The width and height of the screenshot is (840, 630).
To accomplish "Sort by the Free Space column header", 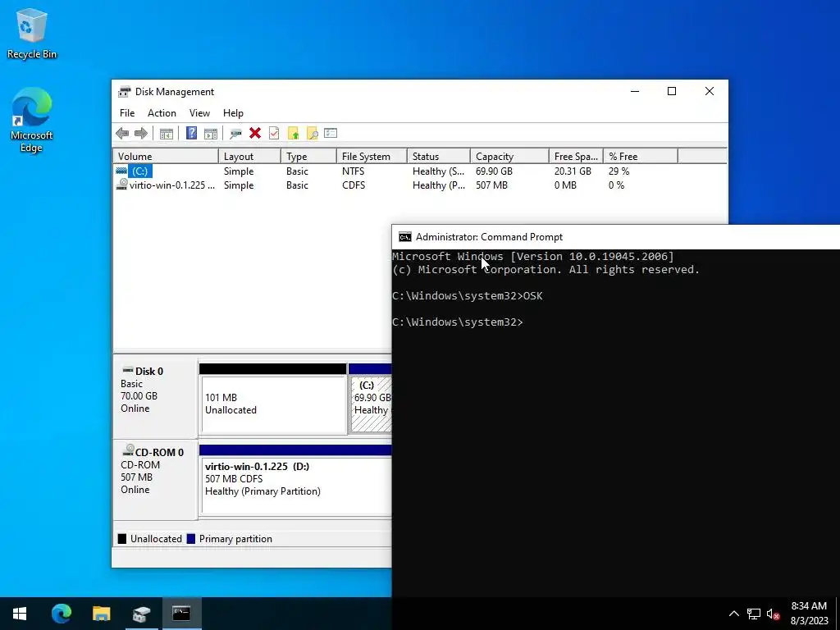I will tap(576, 157).
